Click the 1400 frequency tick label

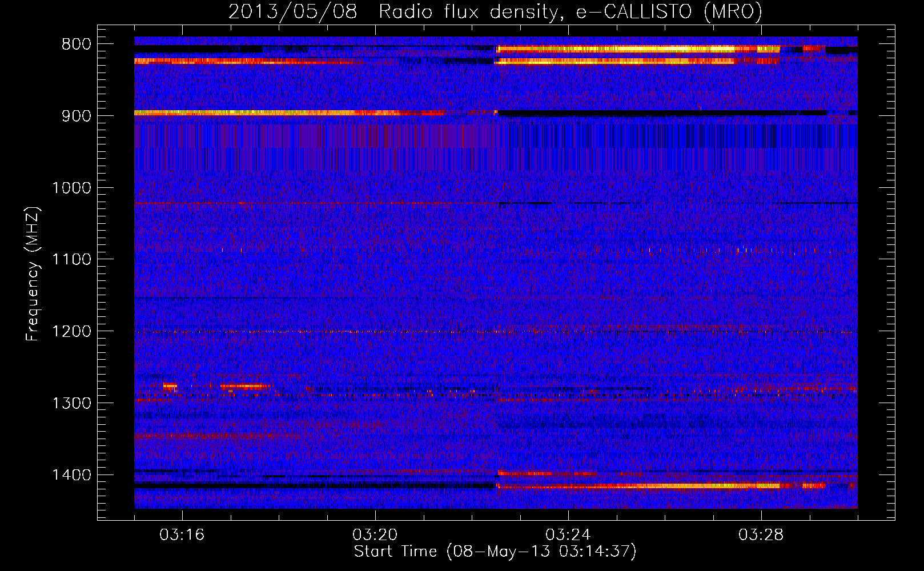tap(71, 475)
